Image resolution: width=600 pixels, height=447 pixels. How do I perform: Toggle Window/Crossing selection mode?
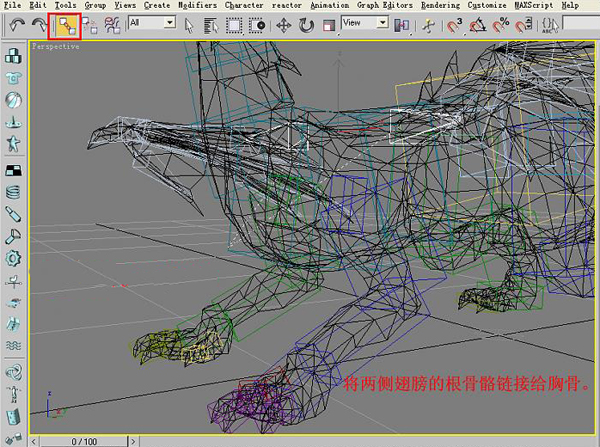(256, 26)
